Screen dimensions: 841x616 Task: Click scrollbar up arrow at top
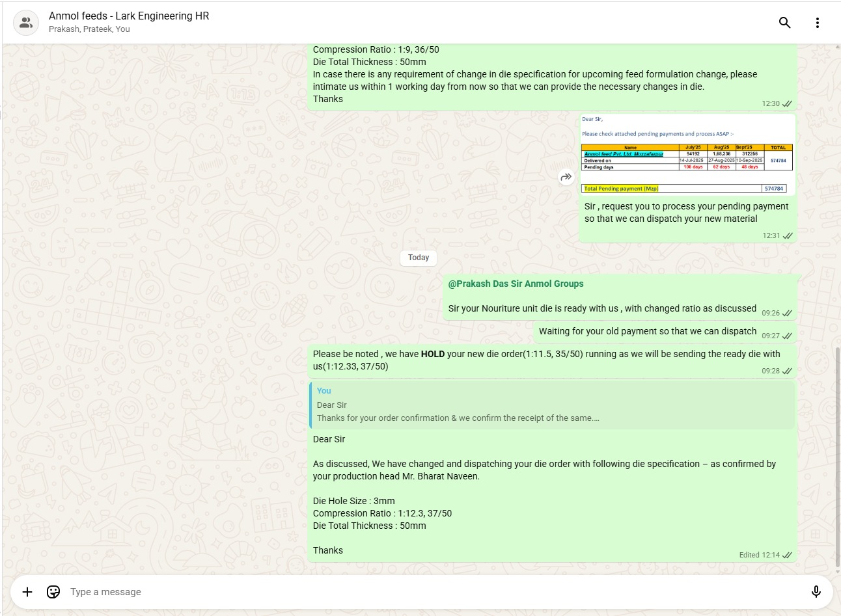coord(837,47)
